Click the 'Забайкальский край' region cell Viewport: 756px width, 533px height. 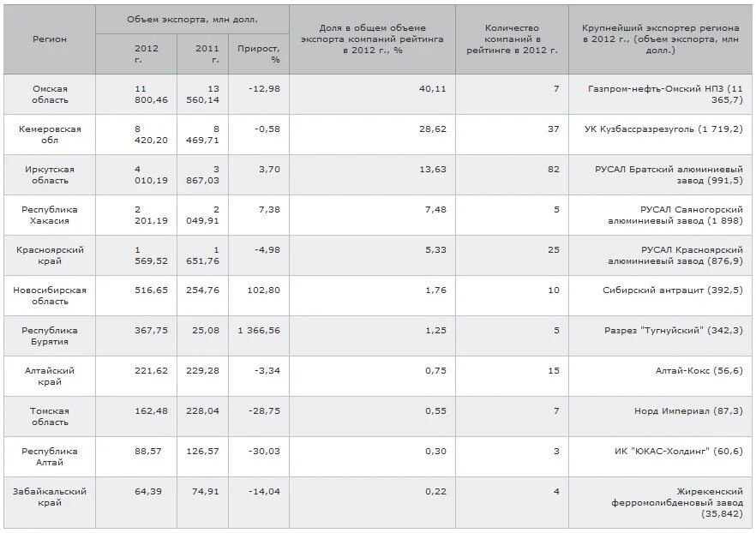click(x=50, y=497)
